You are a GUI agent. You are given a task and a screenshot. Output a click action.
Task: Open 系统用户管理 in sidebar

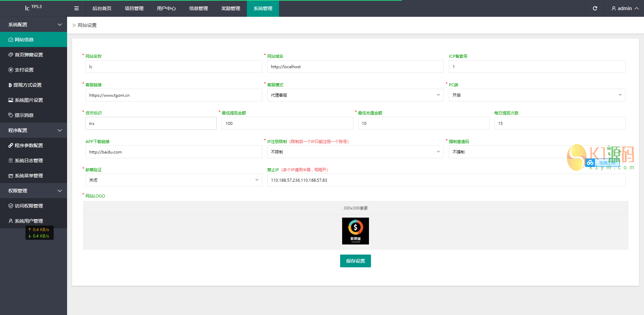[34, 221]
